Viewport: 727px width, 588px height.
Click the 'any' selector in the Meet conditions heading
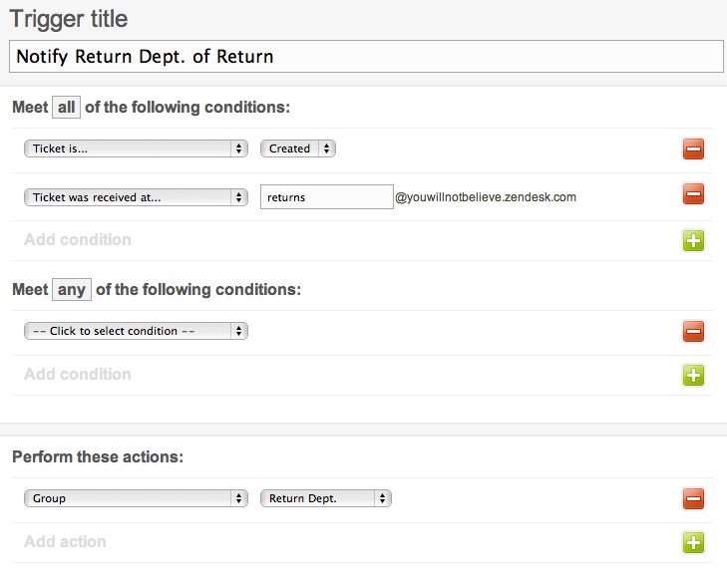pos(71,289)
